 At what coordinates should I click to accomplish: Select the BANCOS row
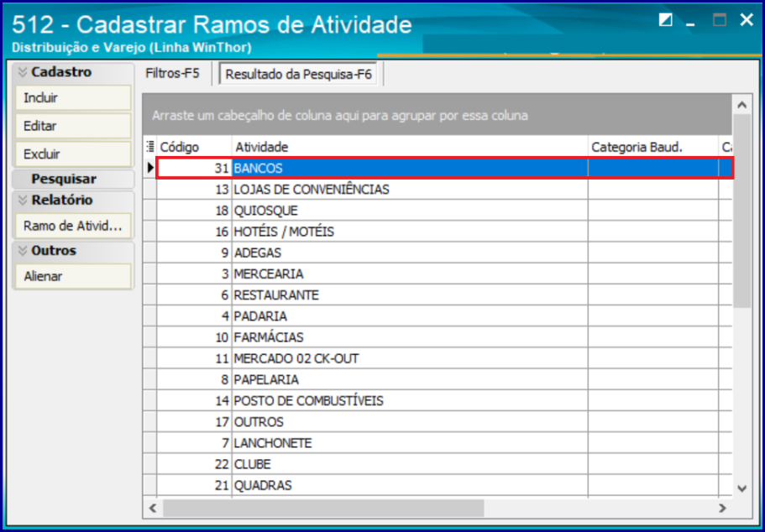[444, 168]
